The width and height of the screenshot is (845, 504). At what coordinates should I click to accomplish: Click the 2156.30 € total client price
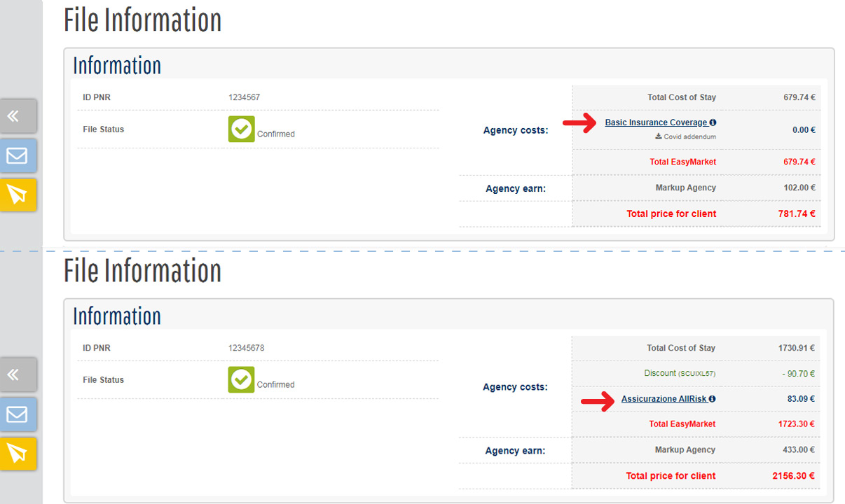pos(794,476)
